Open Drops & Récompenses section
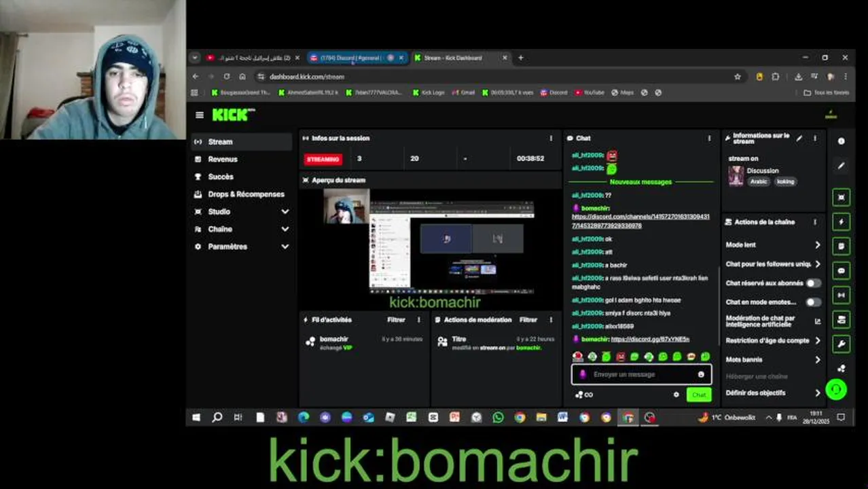 [240, 194]
